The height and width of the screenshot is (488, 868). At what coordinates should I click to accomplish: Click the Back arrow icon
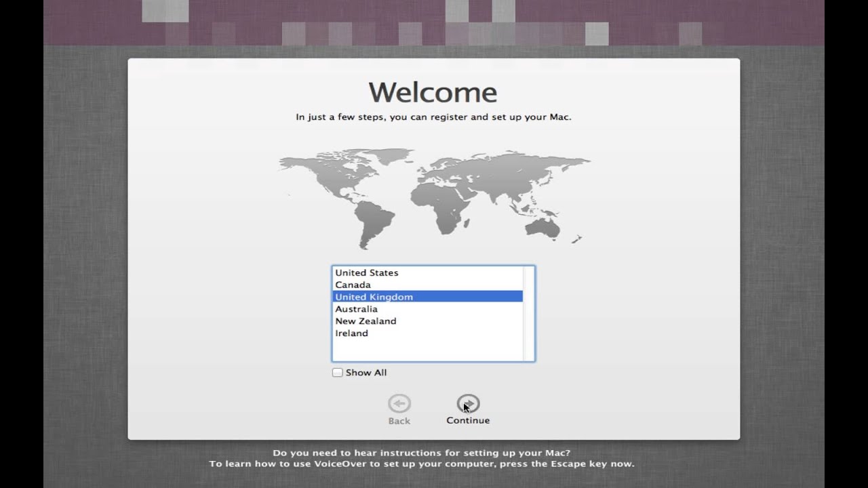pos(399,404)
